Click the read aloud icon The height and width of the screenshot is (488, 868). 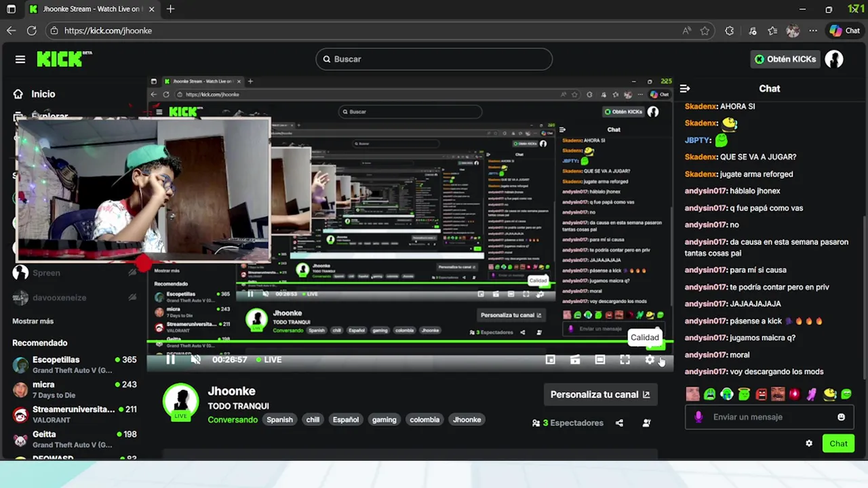[x=687, y=30]
